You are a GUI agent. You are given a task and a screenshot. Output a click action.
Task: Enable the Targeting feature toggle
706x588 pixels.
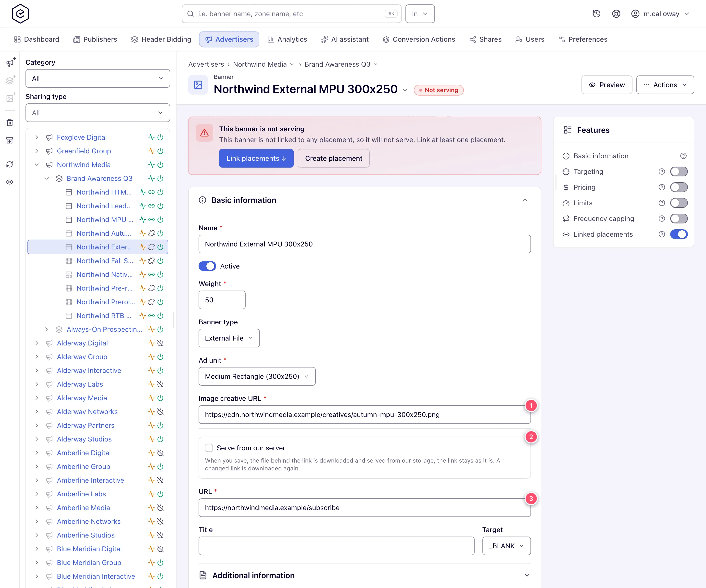click(679, 172)
